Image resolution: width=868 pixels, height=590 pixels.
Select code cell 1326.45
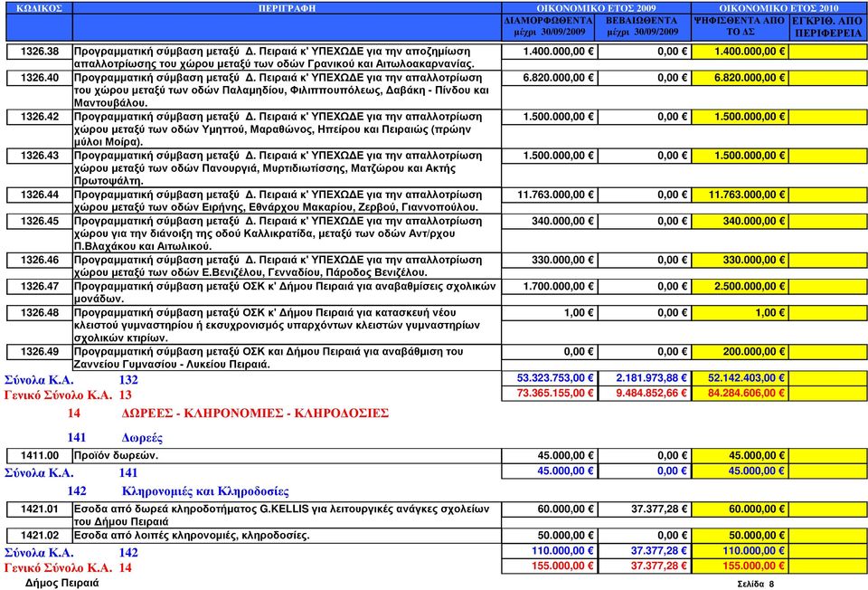coord(39,221)
